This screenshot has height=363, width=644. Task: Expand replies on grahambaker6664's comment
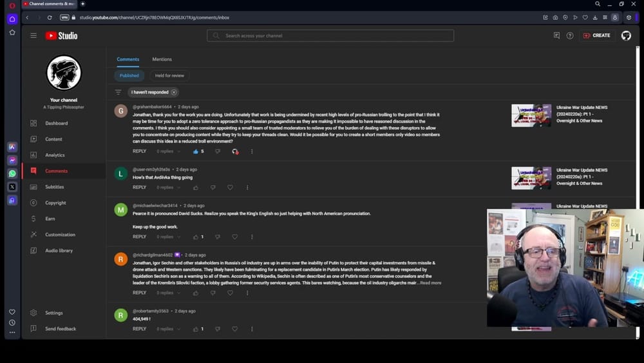pyautogui.click(x=168, y=152)
